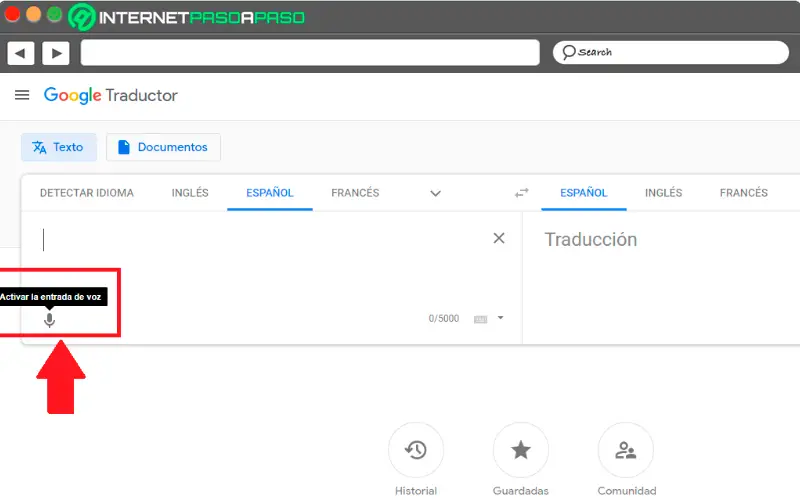Select Inglés as target language

663,193
